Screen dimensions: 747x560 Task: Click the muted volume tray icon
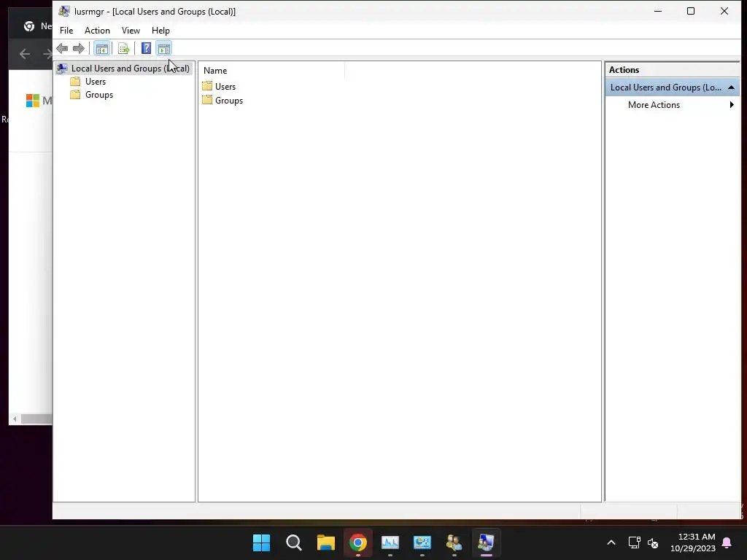point(653,542)
